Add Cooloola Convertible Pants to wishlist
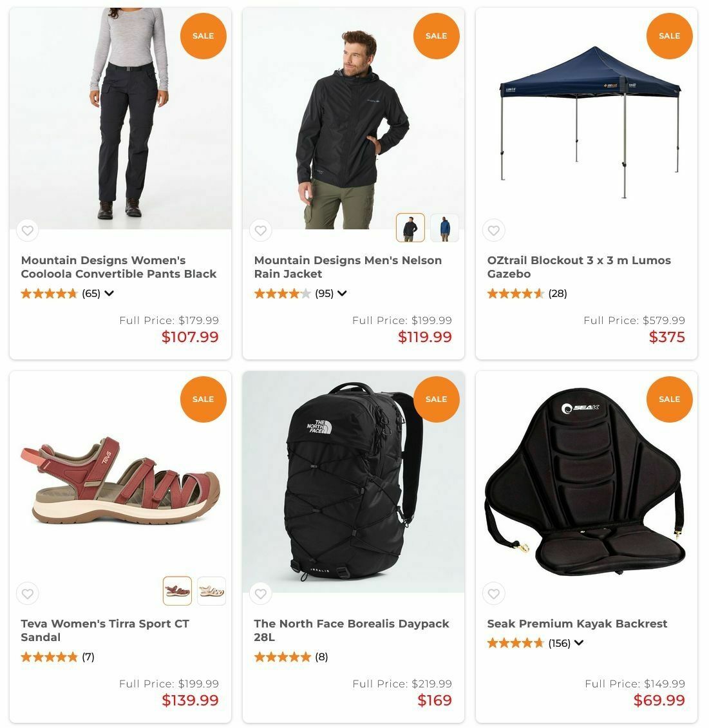The height and width of the screenshot is (728, 709). pyautogui.click(x=28, y=230)
